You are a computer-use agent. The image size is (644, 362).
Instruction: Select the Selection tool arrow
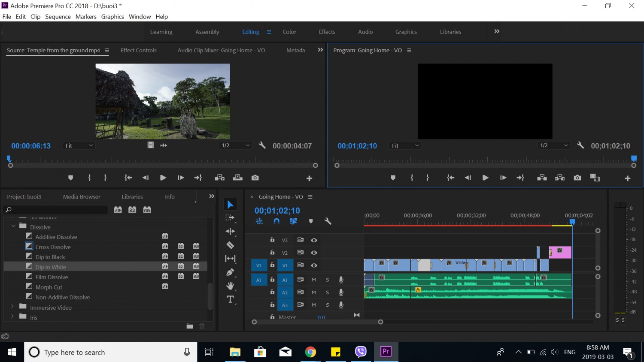231,205
